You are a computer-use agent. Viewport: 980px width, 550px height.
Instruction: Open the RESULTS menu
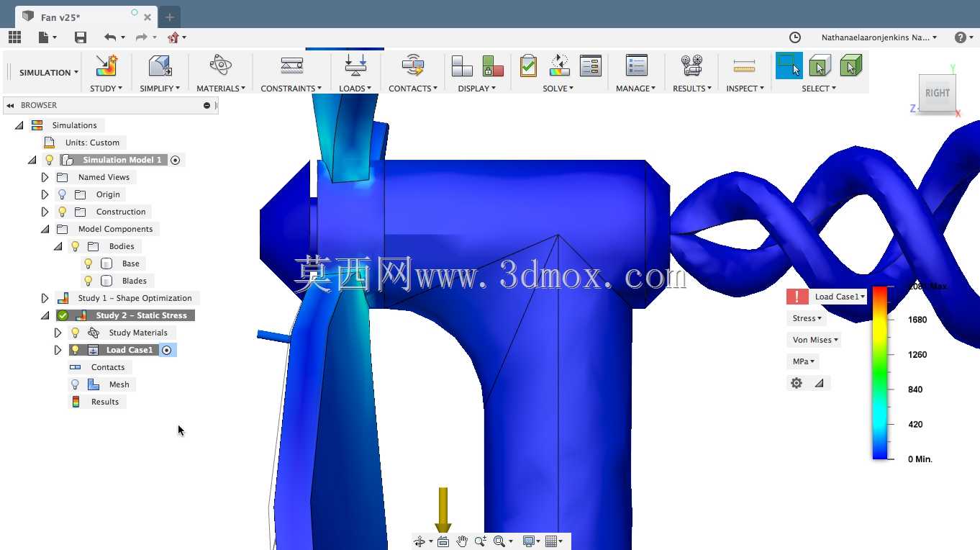692,89
